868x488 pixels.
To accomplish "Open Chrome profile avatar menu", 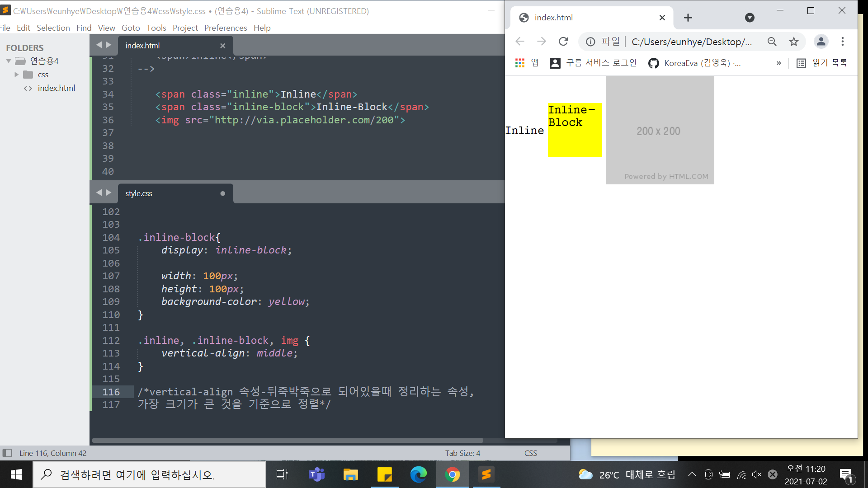I will coord(821,42).
